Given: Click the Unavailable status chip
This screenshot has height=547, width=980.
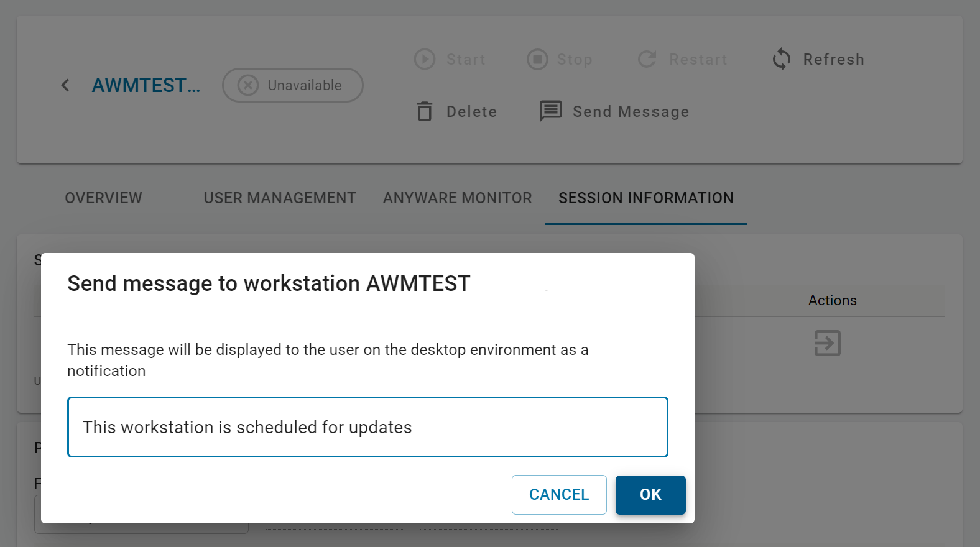Looking at the screenshot, I should click(x=293, y=85).
